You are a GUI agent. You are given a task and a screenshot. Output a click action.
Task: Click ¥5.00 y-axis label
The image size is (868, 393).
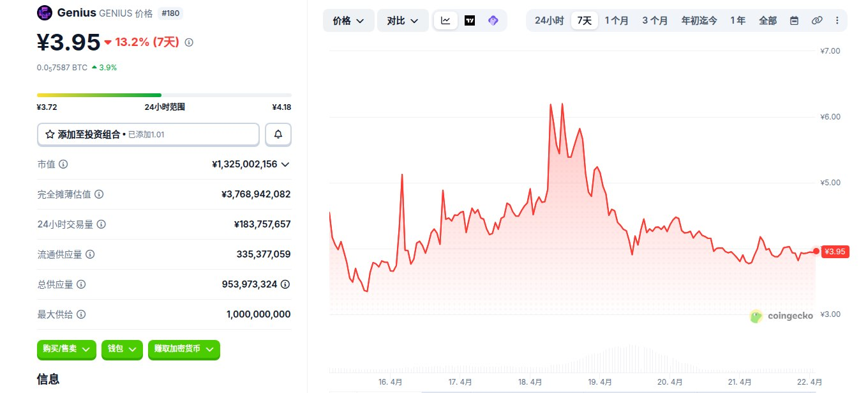tap(830, 183)
